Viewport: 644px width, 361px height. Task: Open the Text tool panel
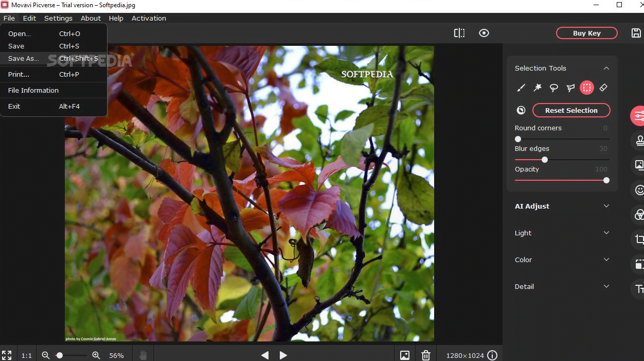pos(639,289)
